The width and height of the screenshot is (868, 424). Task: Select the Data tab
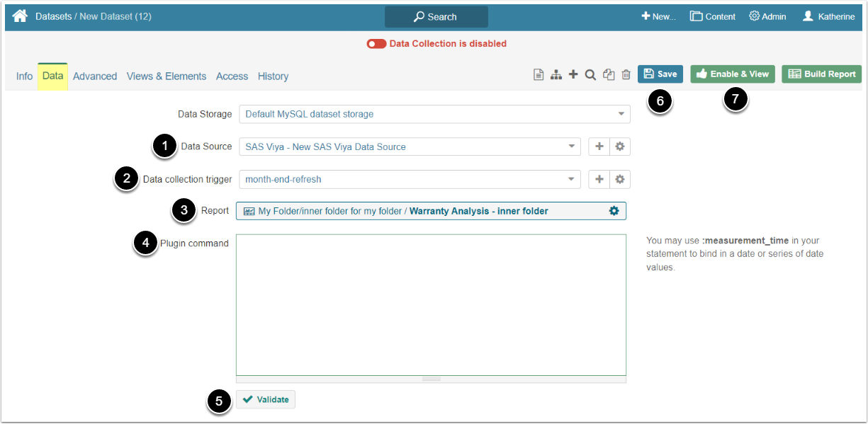coord(52,76)
